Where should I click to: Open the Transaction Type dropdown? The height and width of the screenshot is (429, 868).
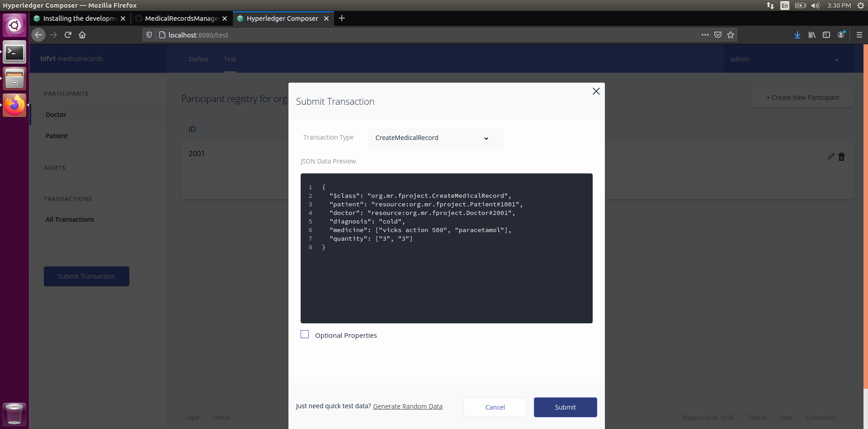click(435, 138)
